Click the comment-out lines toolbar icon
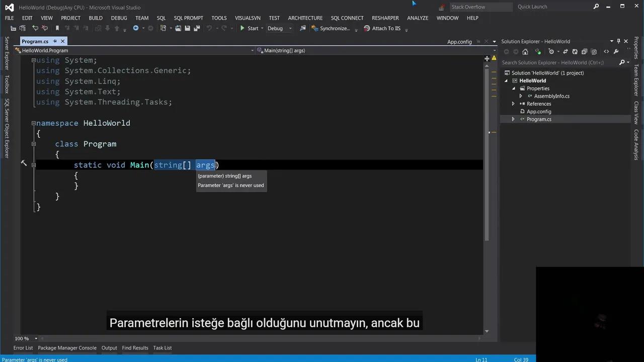Screen dimensions: 644x362 click(x=35, y=28)
